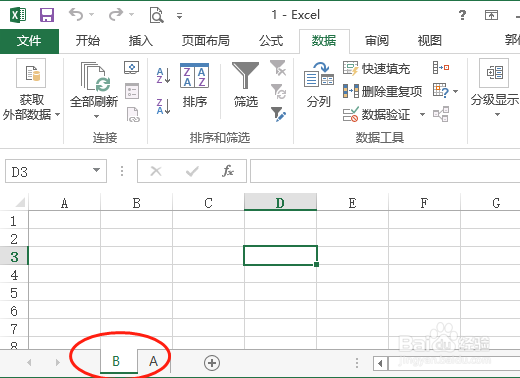The width and height of the screenshot is (520, 378).
Task: Add a new sheet with plus button
Action: click(x=212, y=363)
